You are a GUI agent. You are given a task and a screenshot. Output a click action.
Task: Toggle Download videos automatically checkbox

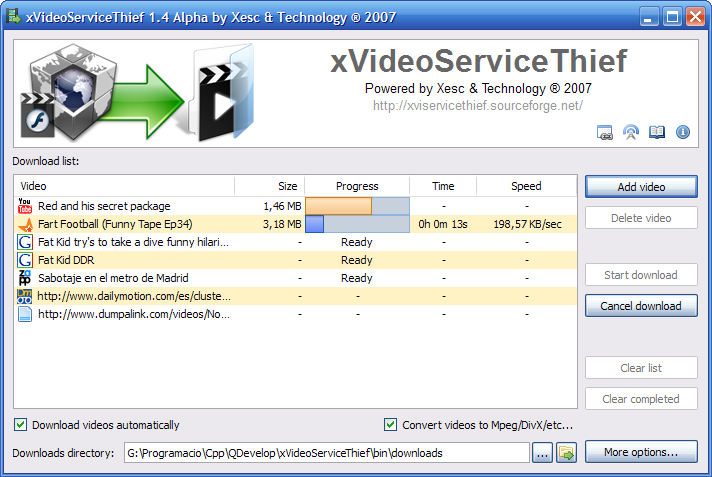(20, 425)
